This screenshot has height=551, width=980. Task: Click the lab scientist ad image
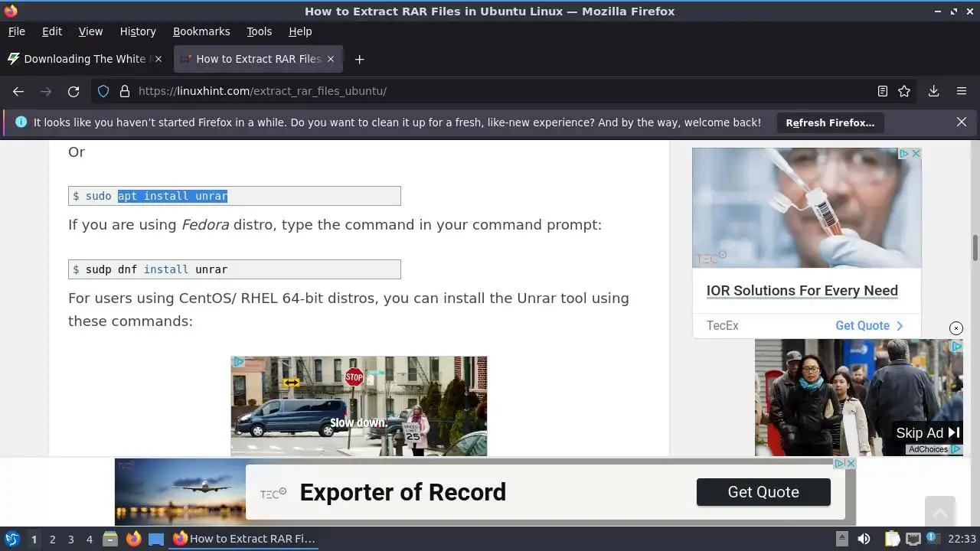click(x=807, y=207)
